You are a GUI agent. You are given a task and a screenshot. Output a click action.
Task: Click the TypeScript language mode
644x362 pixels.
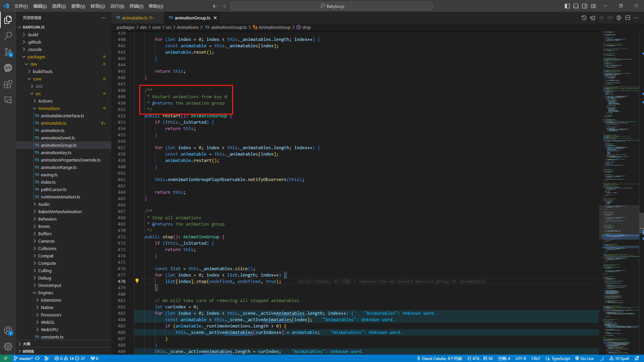point(560,358)
